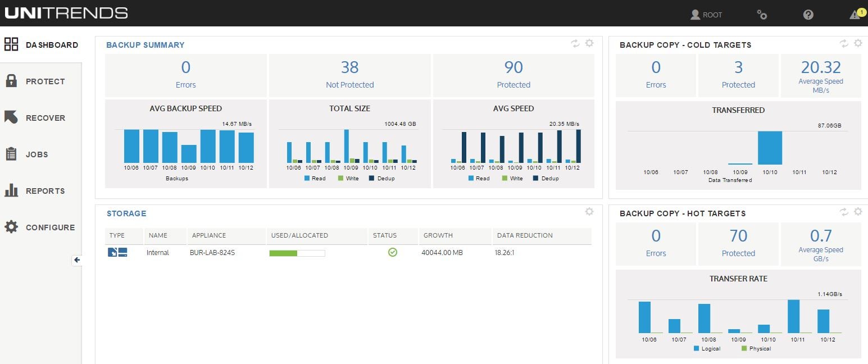Select the Protect lock icon

11,81
